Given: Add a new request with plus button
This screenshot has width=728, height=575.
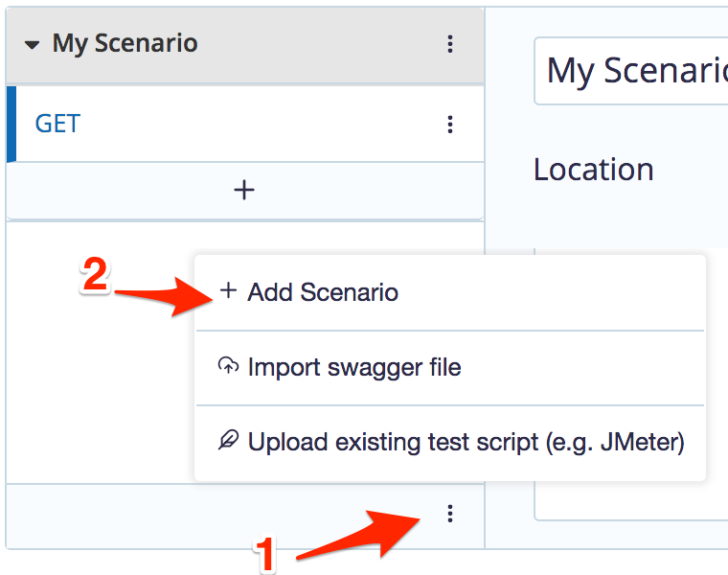Looking at the screenshot, I should (244, 190).
